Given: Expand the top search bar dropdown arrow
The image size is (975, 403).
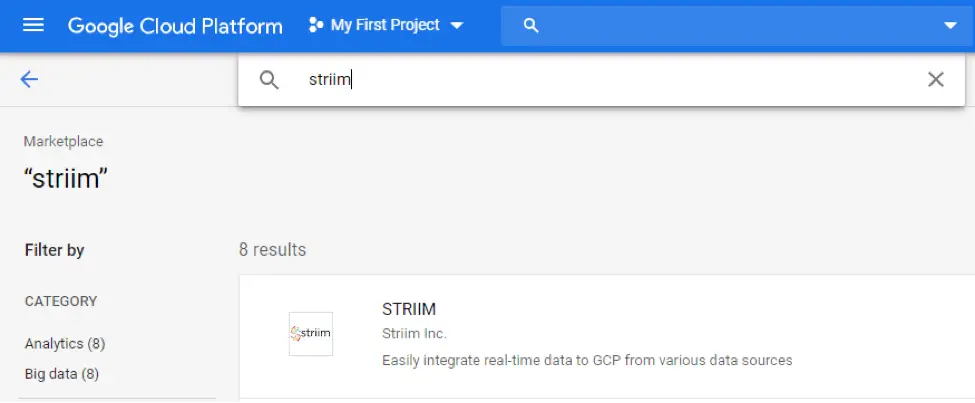Looking at the screenshot, I should pos(950,26).
